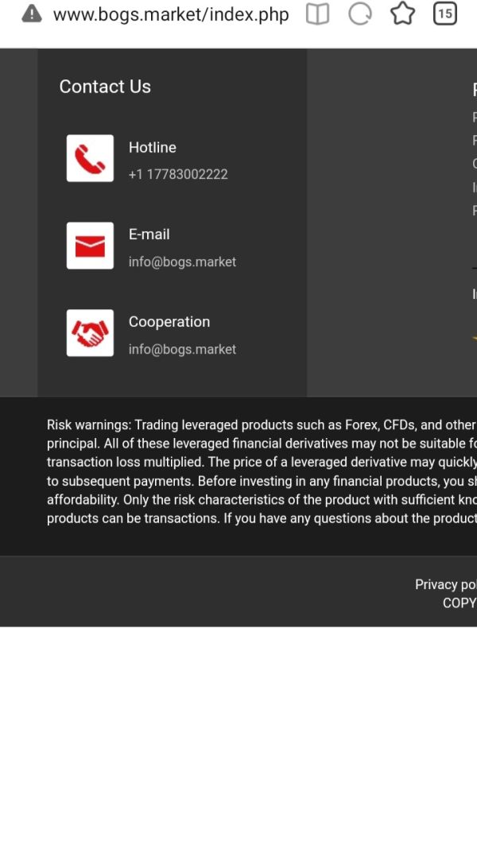Reload the page with refresh icon

pyautogui.click(x=360, y=14)
